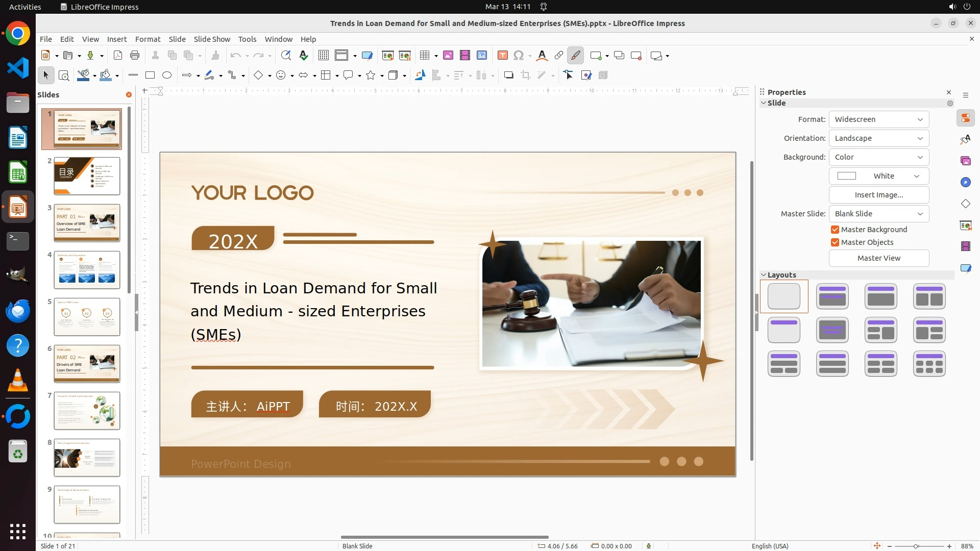Click the Crop Image tool icon

[x=526, y=76]
